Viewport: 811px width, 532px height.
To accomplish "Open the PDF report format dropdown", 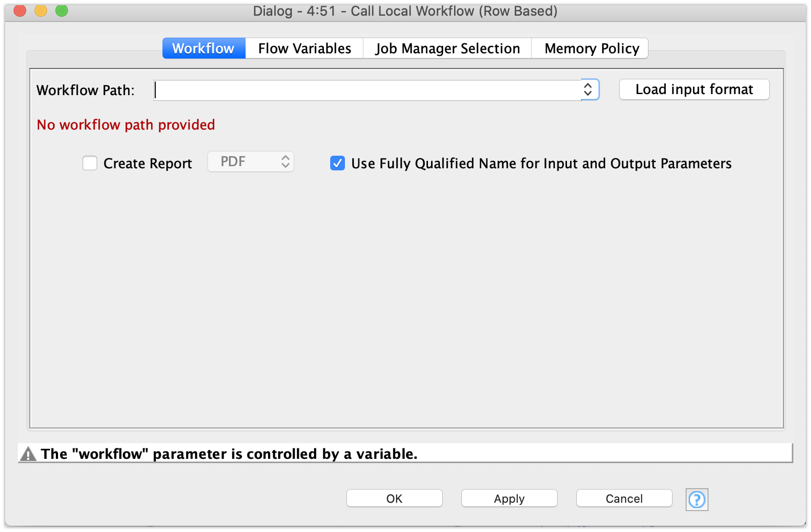I will (x=251, y=162).
